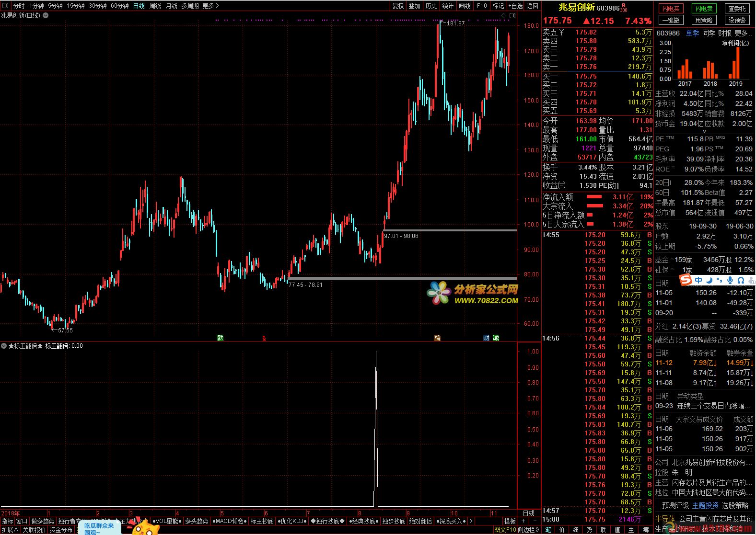Click 标记 mark toolbar item

[498, 6]
